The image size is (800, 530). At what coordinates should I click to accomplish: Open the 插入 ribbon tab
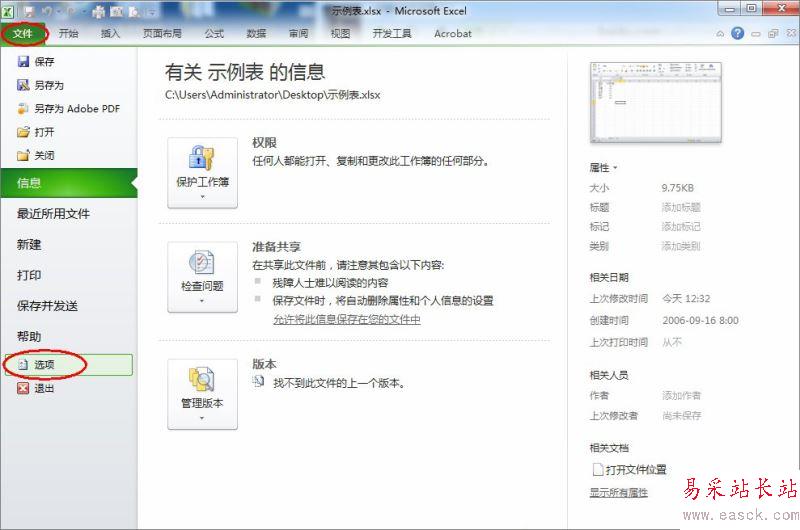point(110,34)
